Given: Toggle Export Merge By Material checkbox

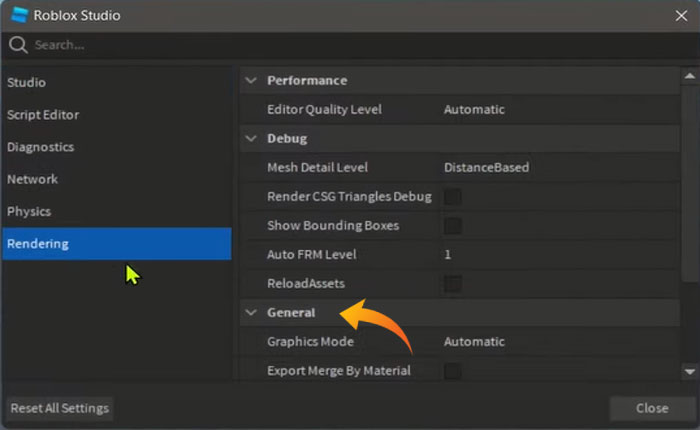Looking at the screenshot, I should (x=453, y=371).
